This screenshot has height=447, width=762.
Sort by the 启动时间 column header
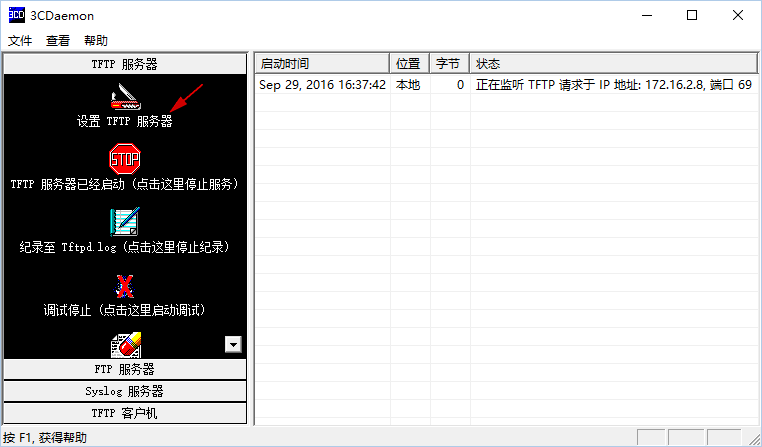click(x=322, y=64)
